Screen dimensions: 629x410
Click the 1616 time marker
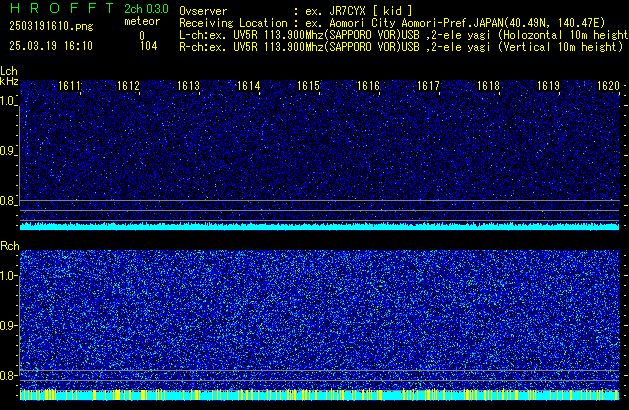click(x=368, y=86)
